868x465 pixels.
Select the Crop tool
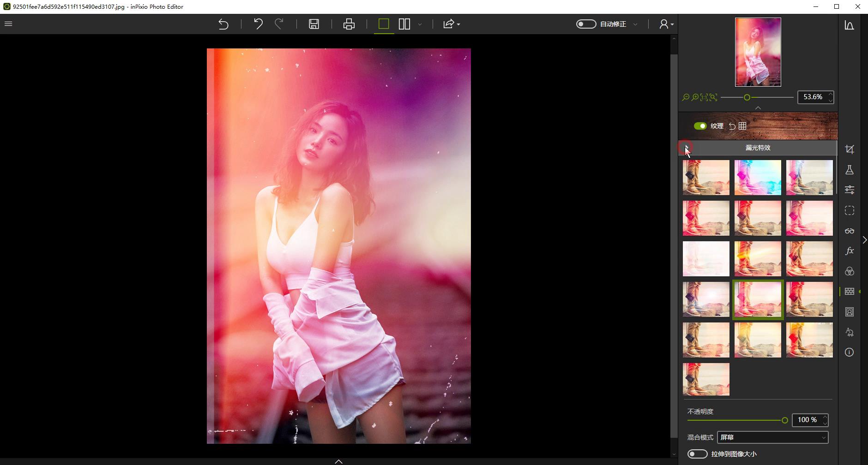tap(850, 149)
